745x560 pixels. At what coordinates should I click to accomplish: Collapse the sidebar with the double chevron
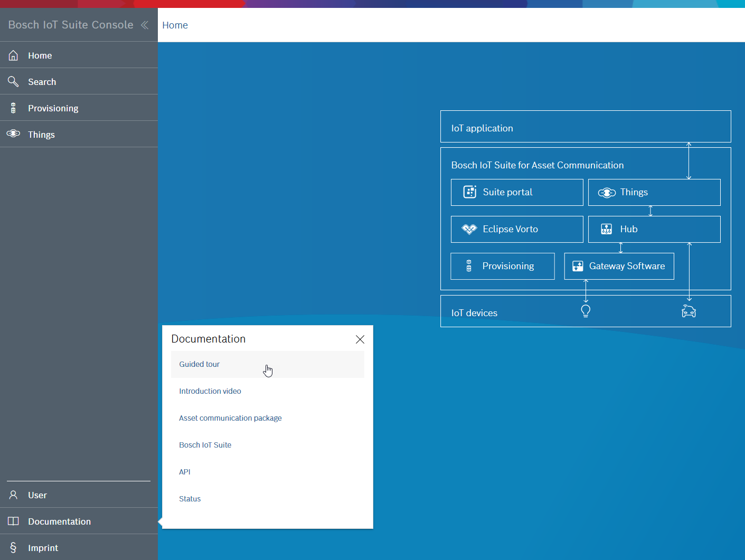tap(144, 25)
